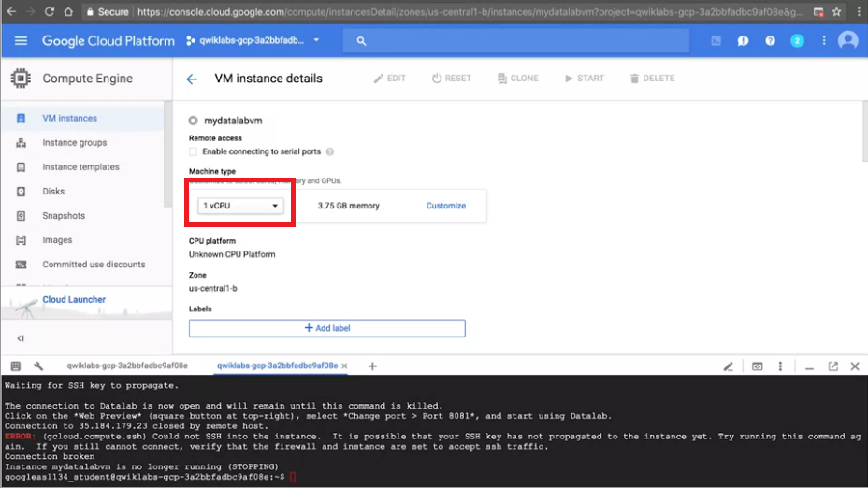Click the Add label button

[x=327, y=328]
